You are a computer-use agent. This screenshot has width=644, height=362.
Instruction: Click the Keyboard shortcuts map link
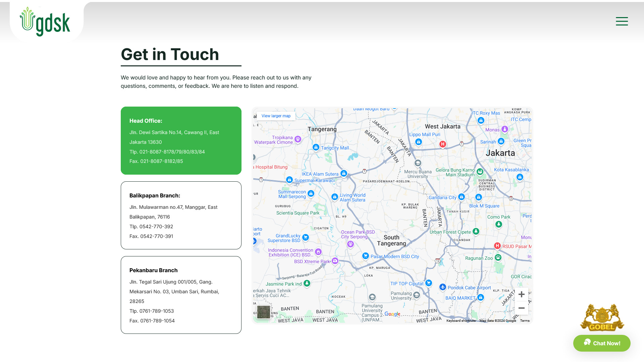click(x=461, y=321)
